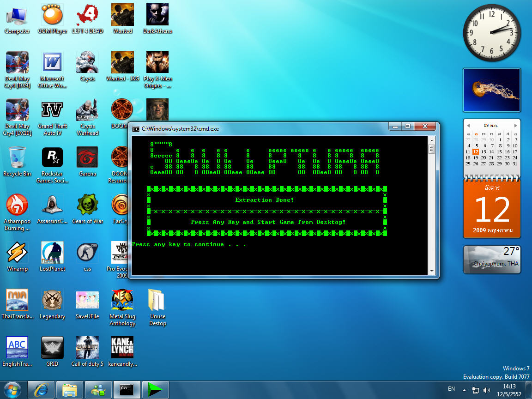Click the large orange date 12 tile
This screenshot has width=532, height=399.
pos(492,209)
